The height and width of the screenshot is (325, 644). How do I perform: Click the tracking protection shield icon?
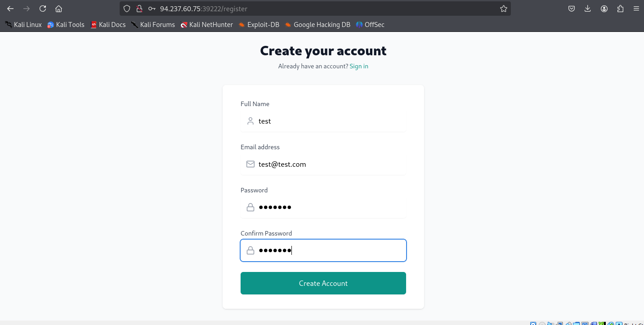tap(127, 9)
